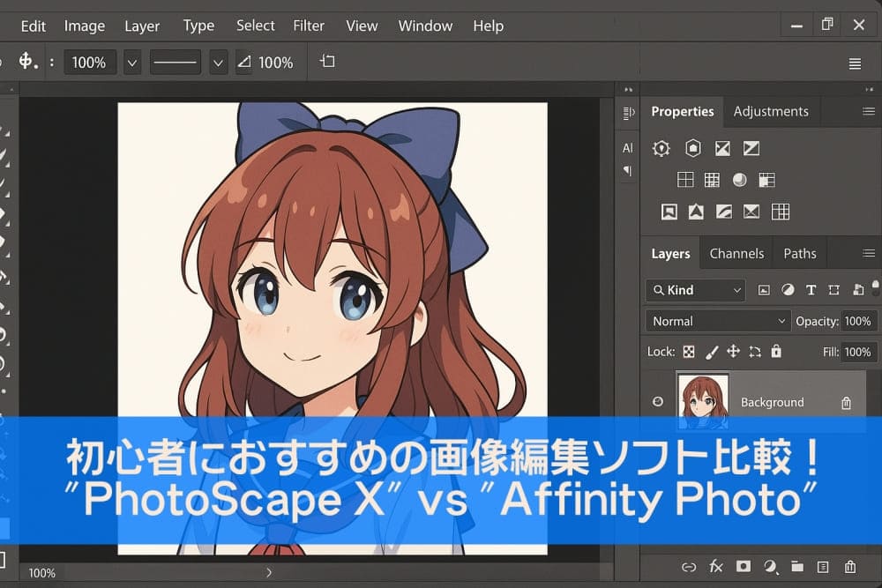Open the brush stroke line preset dropdown

(x=219, y=63)
